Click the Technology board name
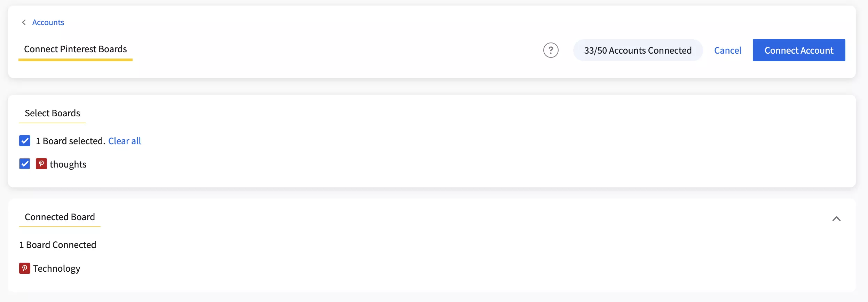The height and width of the screenshot is (302, 868). [x=56, y=268]
